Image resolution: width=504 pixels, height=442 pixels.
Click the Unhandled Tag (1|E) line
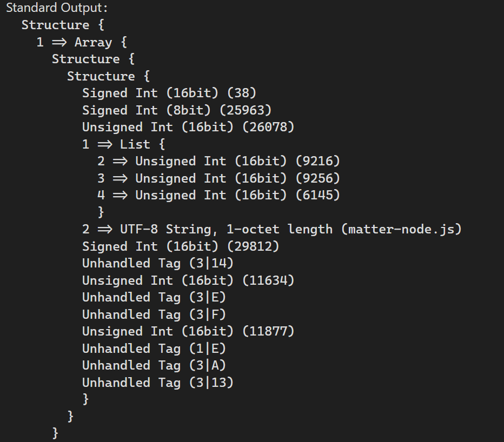tap(154, 349)
